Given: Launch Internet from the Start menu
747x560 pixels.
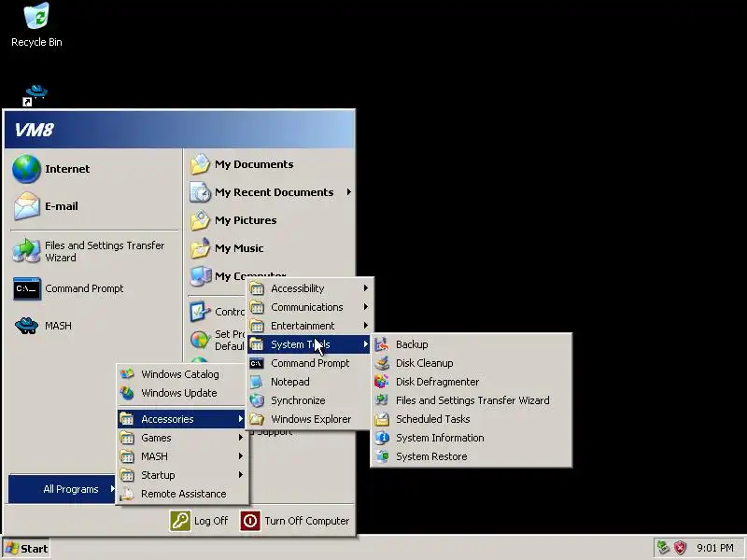Looking at the screenshot, I should click(x=94, y=169).
